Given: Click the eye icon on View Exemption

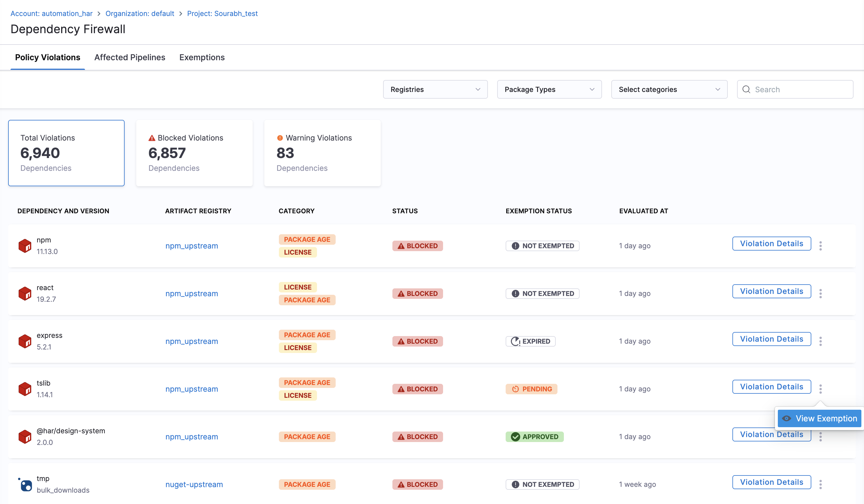Looking at the screenshot, I should pos(786,418).
